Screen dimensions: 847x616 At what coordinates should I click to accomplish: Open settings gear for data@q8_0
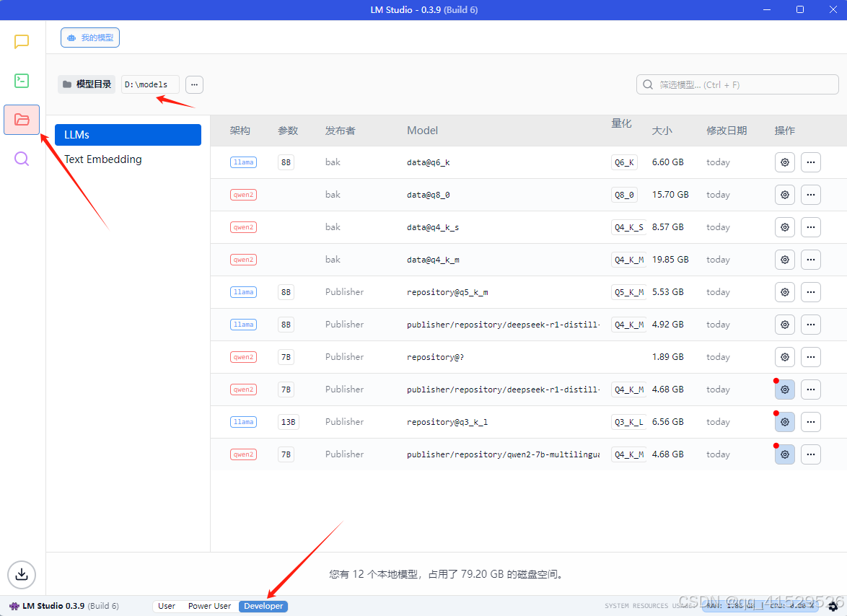(x=785, y=195)
